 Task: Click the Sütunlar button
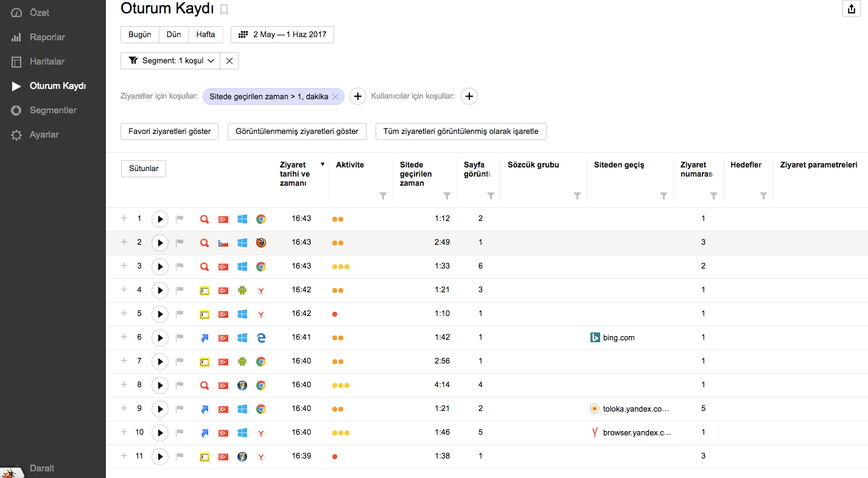point(144,169)
